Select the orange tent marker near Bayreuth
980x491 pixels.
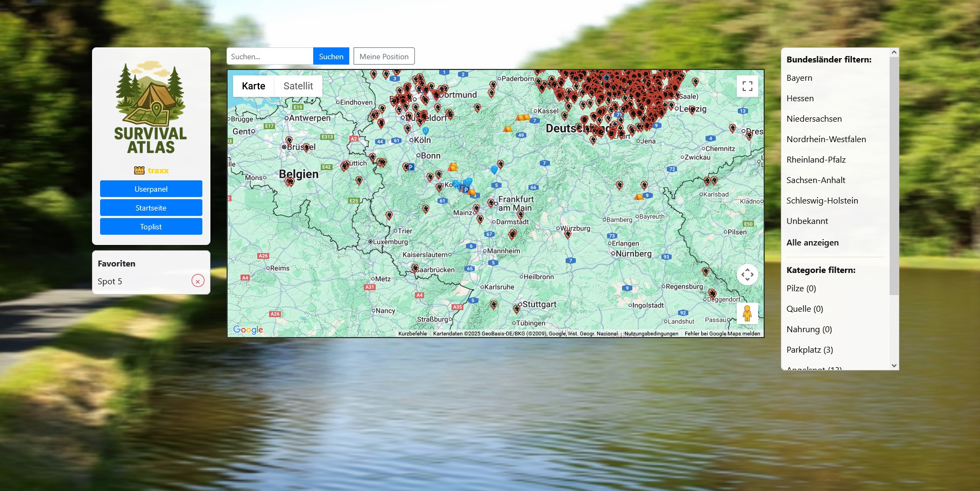(638, 197)
